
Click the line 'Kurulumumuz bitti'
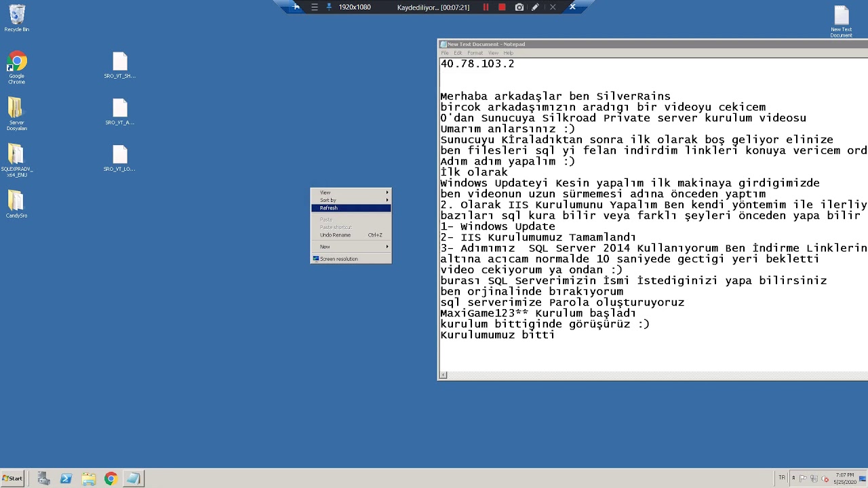(x=498, y=335)
